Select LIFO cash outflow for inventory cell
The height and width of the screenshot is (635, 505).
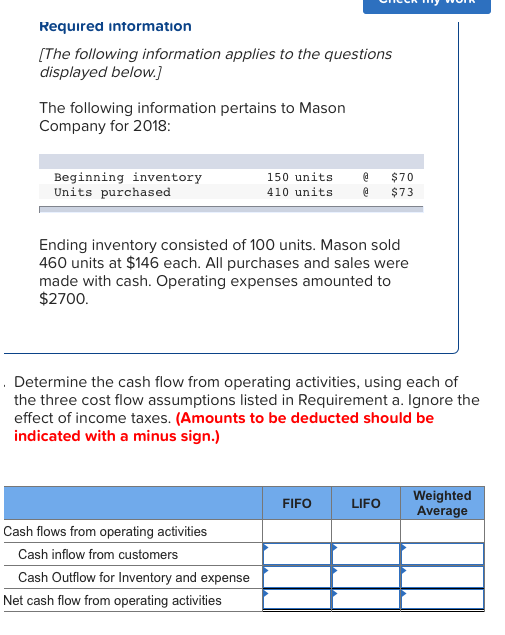(366, 577)
